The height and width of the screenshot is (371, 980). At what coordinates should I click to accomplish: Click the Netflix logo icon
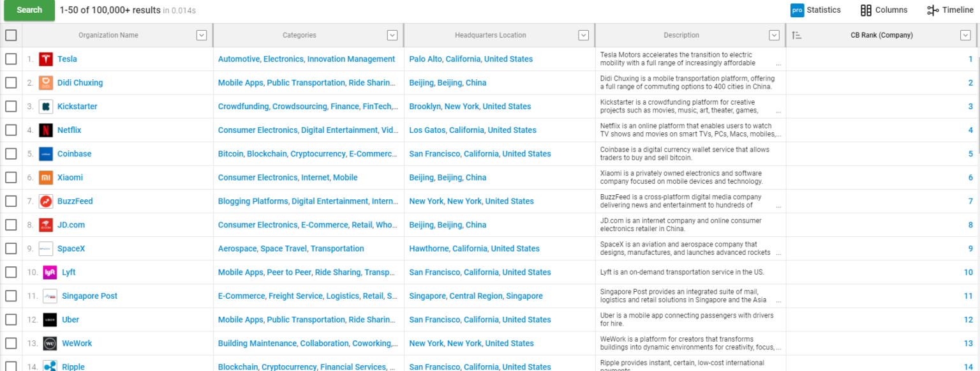(45, 130)
